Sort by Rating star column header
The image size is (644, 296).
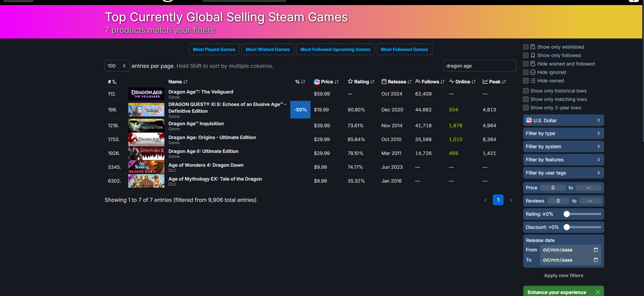click(x=361, y=82)
